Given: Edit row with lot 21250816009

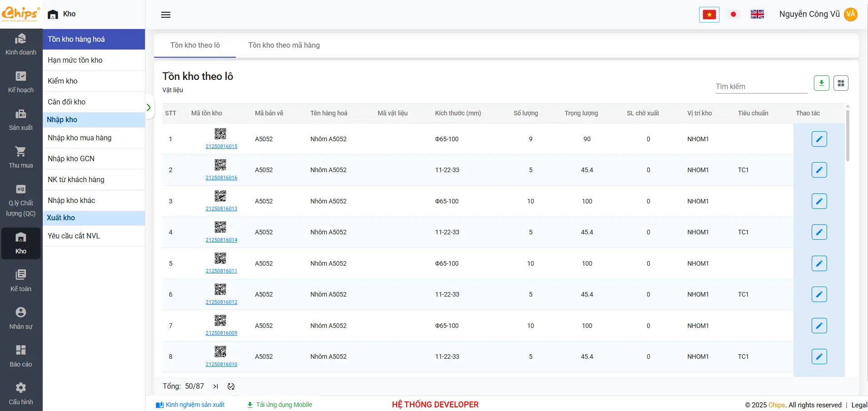Looking at the screenshot, I should [x=819, y=326].
